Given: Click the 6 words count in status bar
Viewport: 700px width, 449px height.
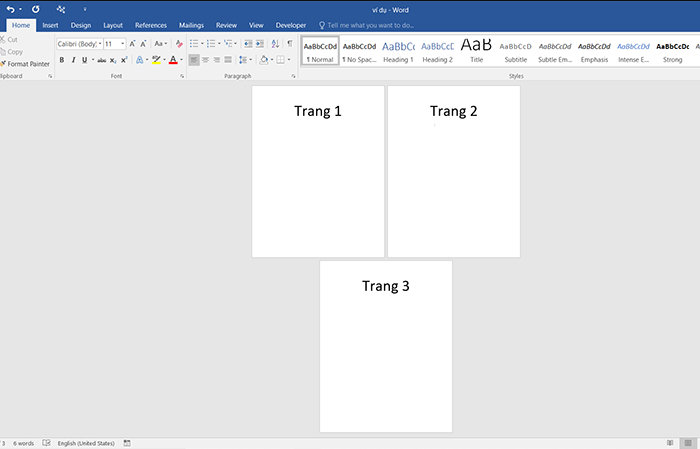Looking at the screenshot, I should tap(23, 443).
